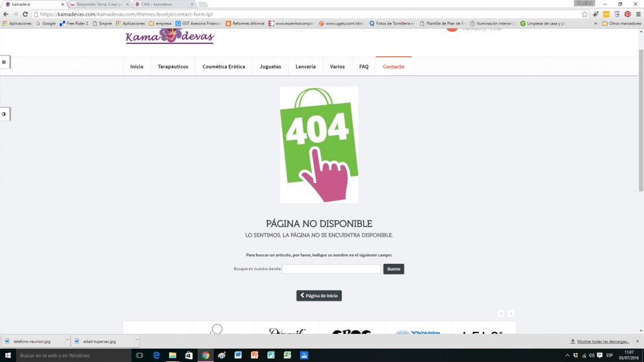Click previous arrow of brand carousel
The height and width of the screenshot is (362, 644).
click(x=501, y=313)
